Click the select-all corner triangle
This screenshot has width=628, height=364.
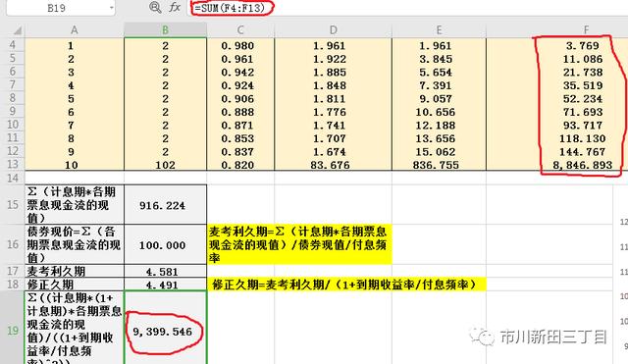[x=17, y=30]
